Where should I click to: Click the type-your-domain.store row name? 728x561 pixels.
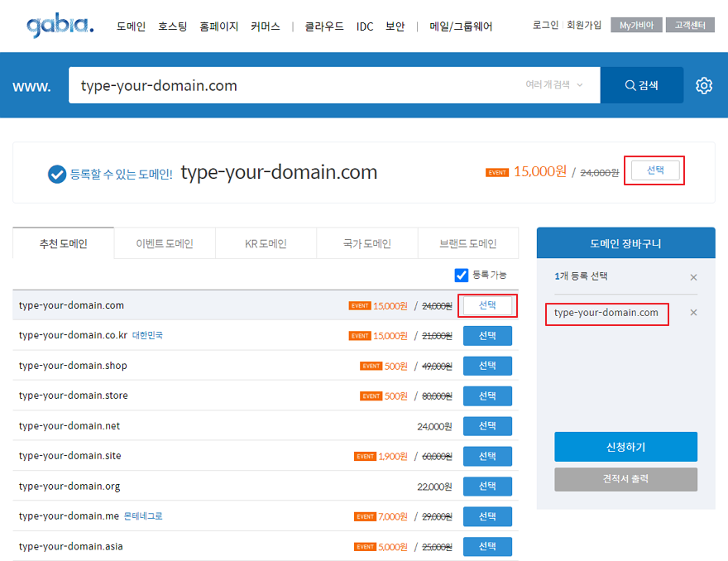[x=74, y=396]
